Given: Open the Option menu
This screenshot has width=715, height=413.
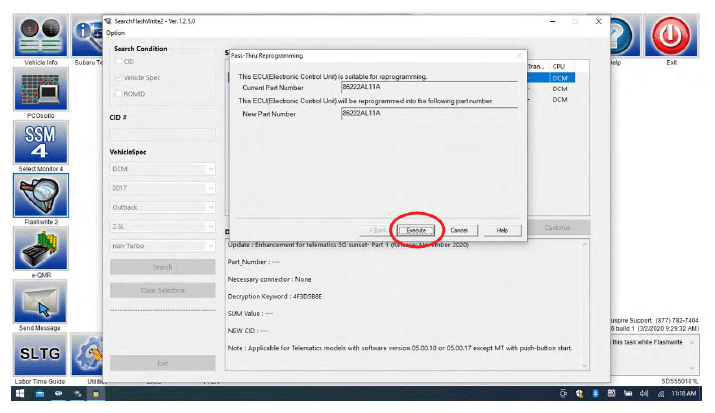Looking at the screenshot, I should 115,33.
